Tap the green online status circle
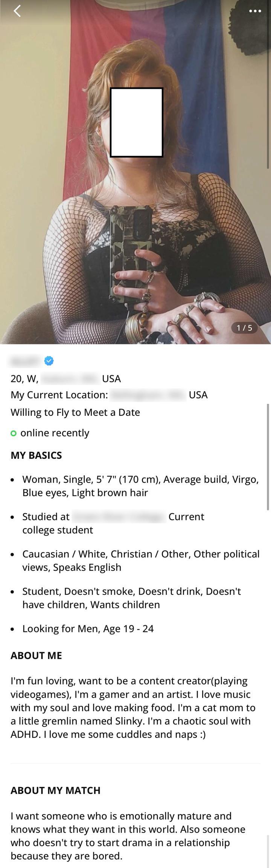The image size is (271, 868). pyautogui.click(x=14, y=433)
